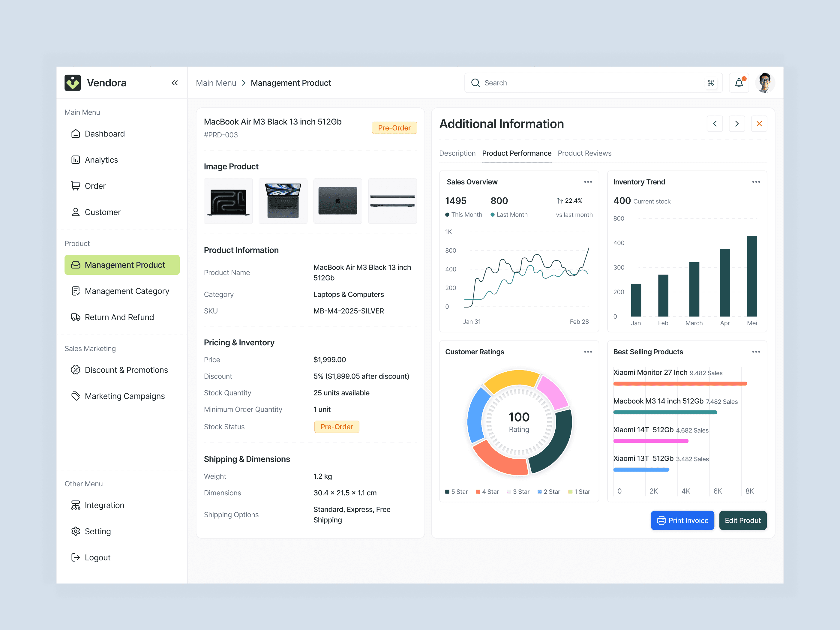Click the Setting gear item

(x=97, y=531)
